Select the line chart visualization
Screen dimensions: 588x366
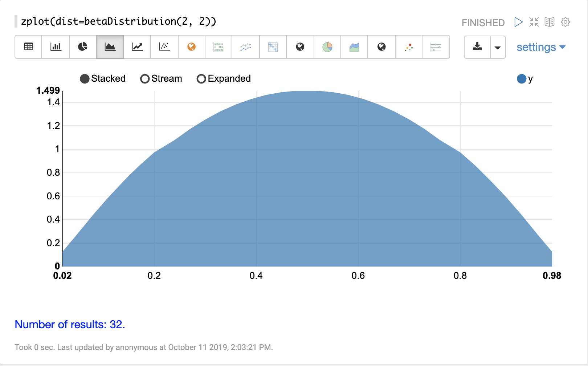(x=137, y=47)
